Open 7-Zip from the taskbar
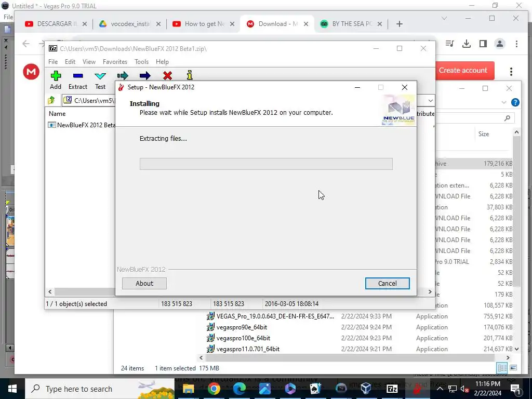 (392, 389)
